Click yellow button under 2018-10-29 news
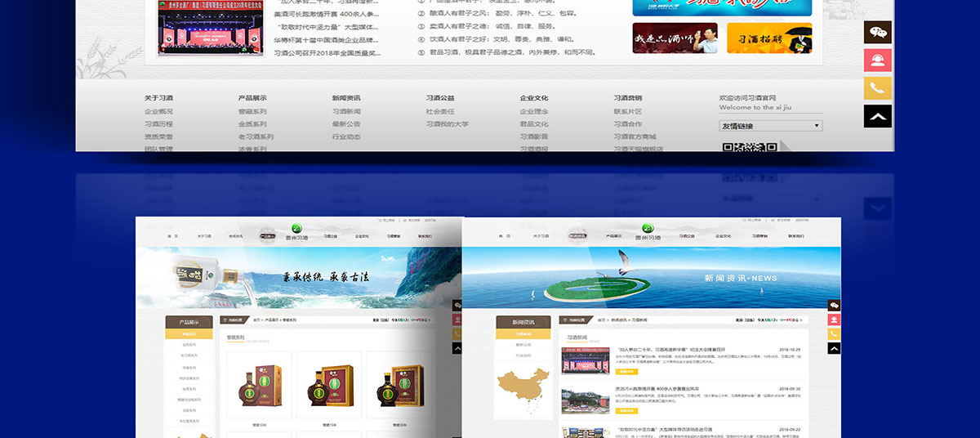 click(626, 370)
